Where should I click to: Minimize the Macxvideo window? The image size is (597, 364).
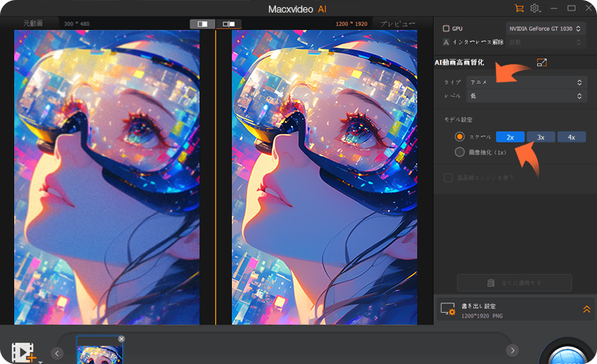[554, 8]
